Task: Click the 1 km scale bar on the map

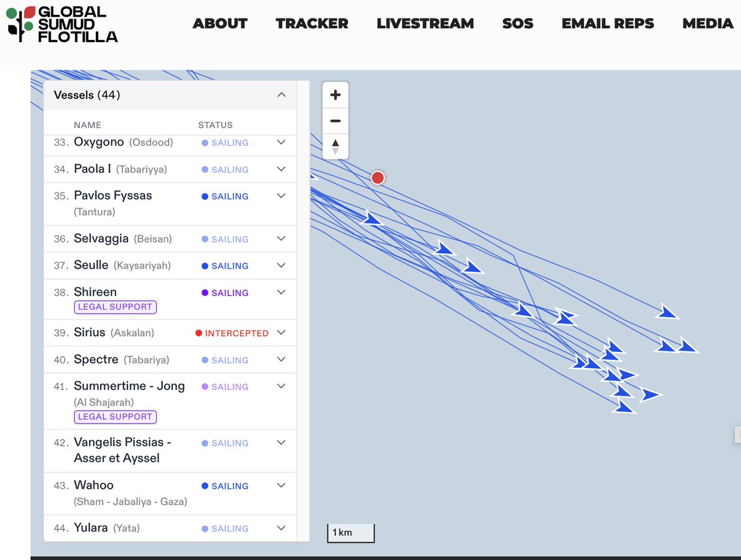Action: 350,532
